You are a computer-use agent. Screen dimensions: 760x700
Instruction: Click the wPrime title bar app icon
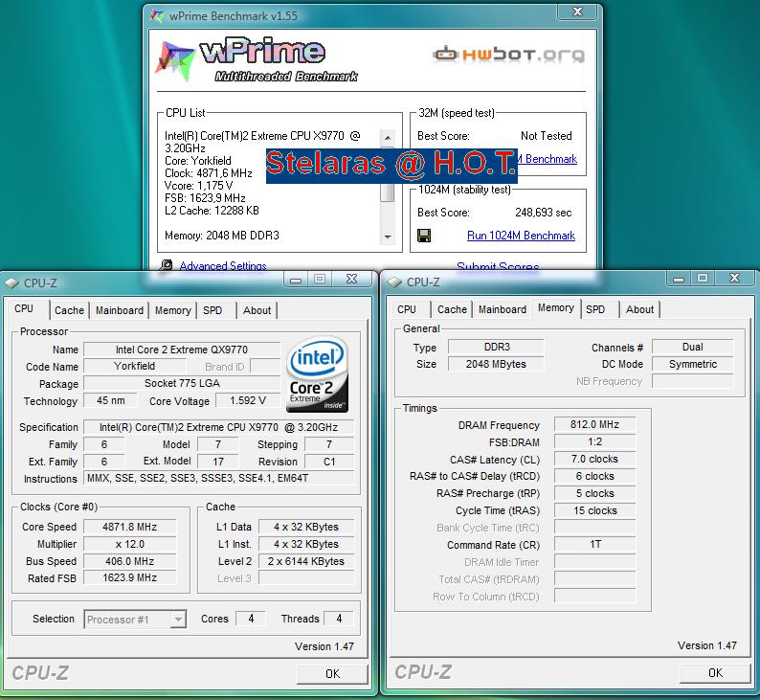157,16
